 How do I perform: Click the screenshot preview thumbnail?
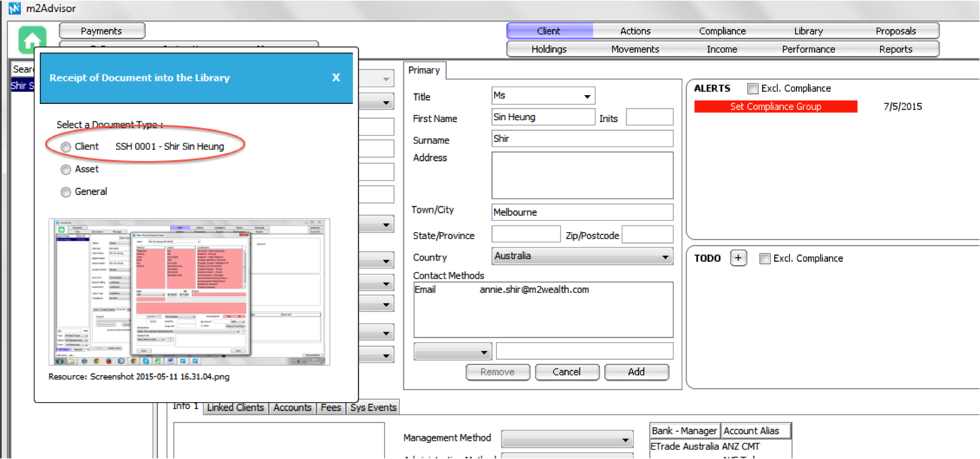click(x=190, y=292)
